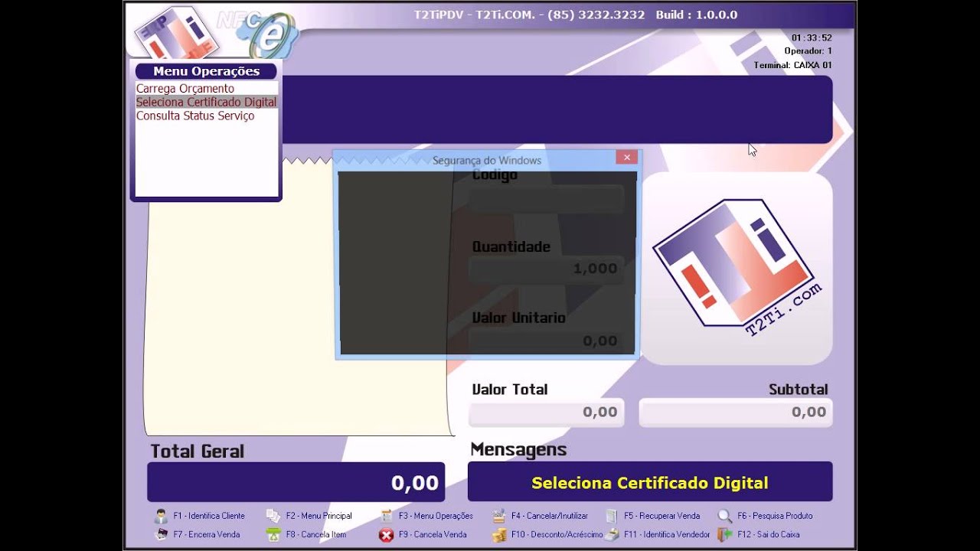Screen dimensions: 980x551
Task: Click the F2 Menu Principal icon
Action: pos(273,516)
